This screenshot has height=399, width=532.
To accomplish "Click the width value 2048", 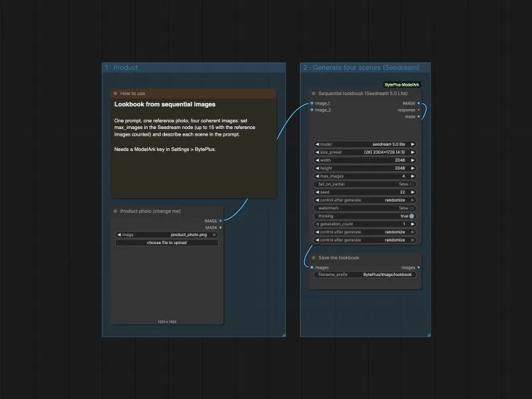I will (x=400, y=160).
